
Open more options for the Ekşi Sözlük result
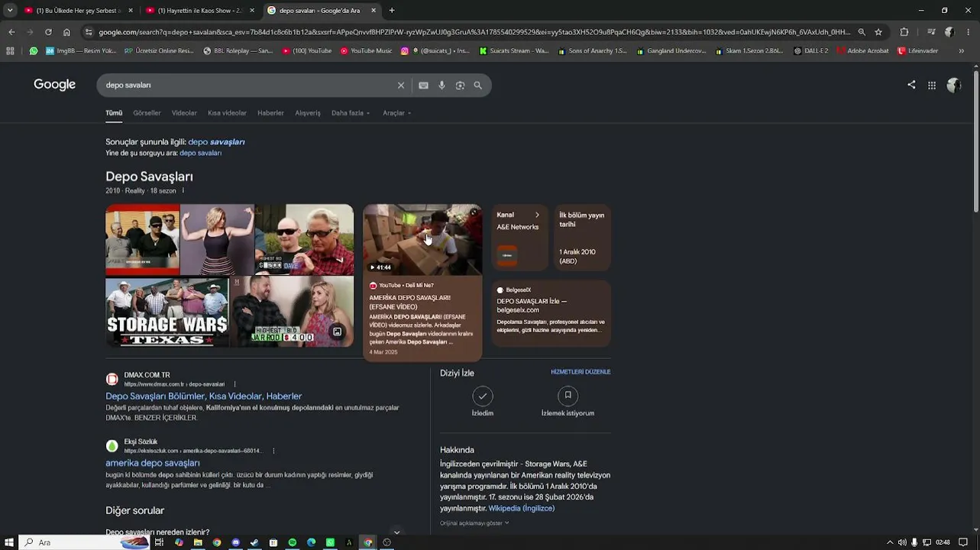click(x=273, y=451)
